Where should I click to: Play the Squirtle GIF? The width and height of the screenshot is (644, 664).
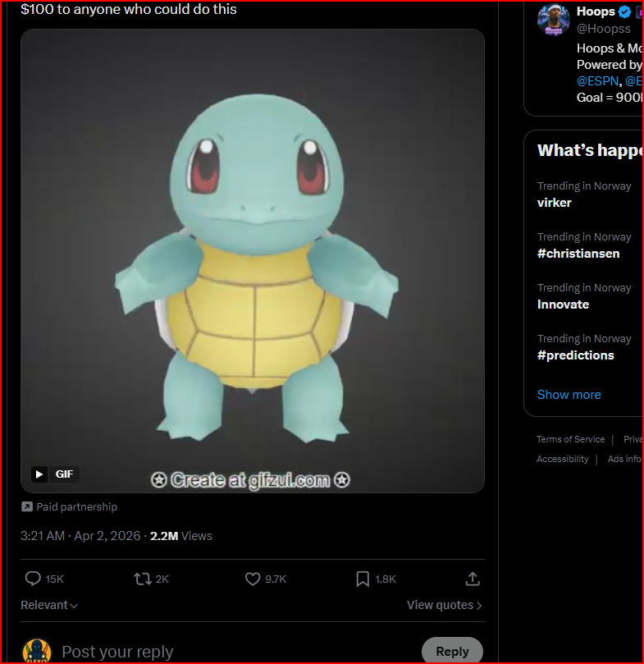(39, 474)
